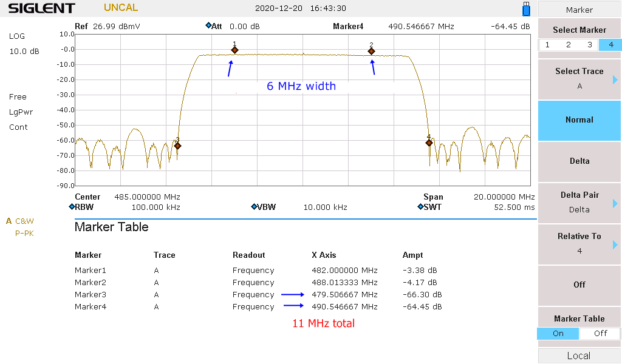Select marker 1 diamond on the trace

pos(234,50)
